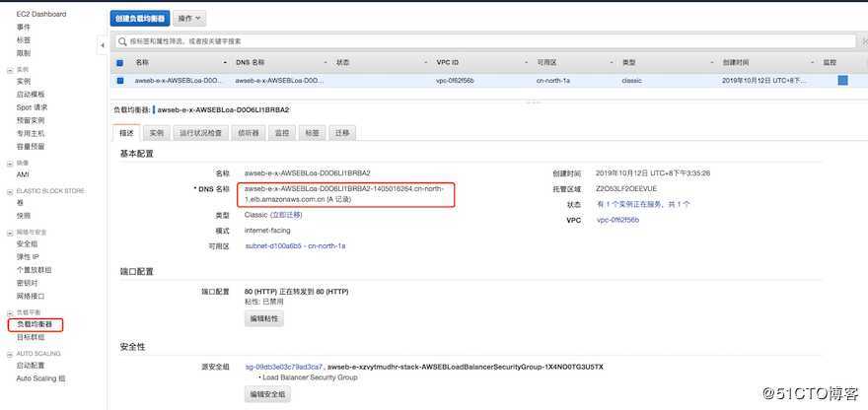Viewport: 868px width, 410px height.
Task: Open EC2 Dashboard in the sidebar
Action: coord(41,14)
